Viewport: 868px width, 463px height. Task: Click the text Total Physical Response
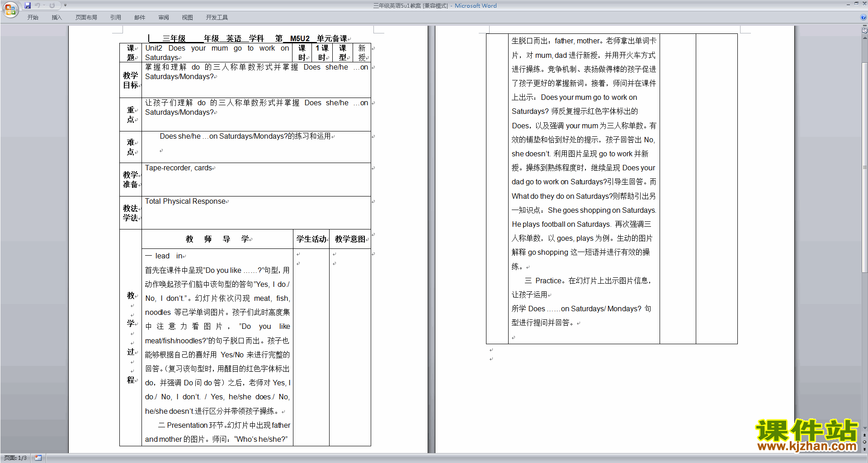point(185,201)
